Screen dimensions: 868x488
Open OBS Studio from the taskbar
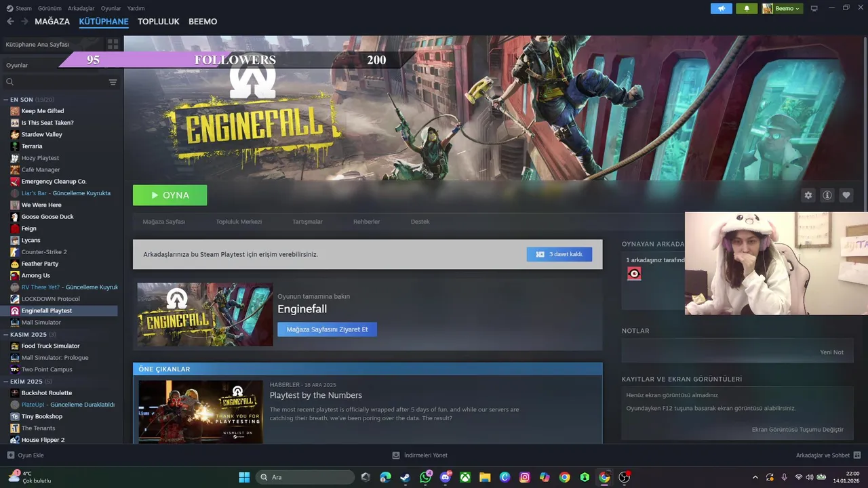[625, 477]
